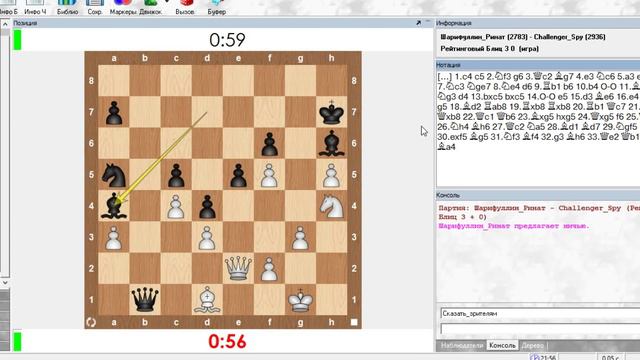Select the white pawn on g3
This screenshot has height=360, width=640.
tap(300, 237)
